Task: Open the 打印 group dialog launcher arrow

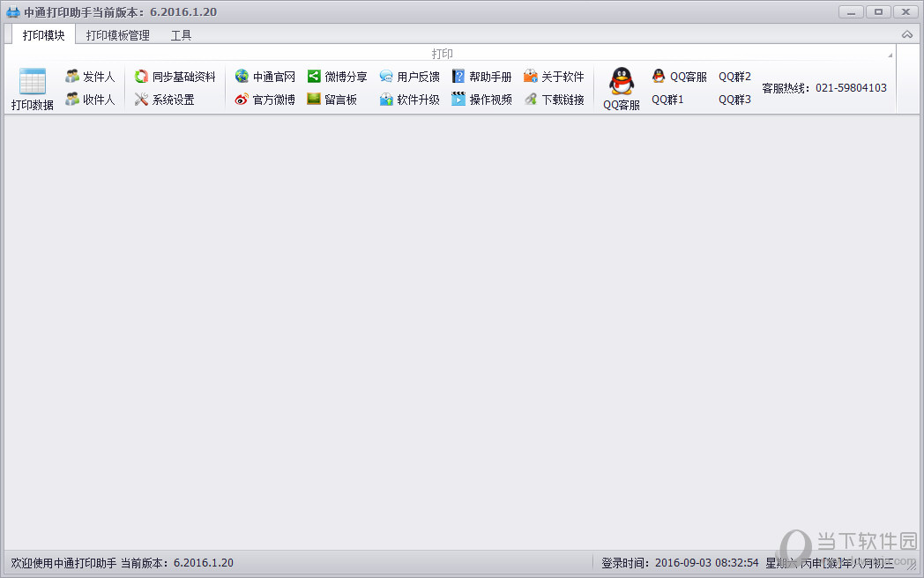Action: [x=890, y=55]
